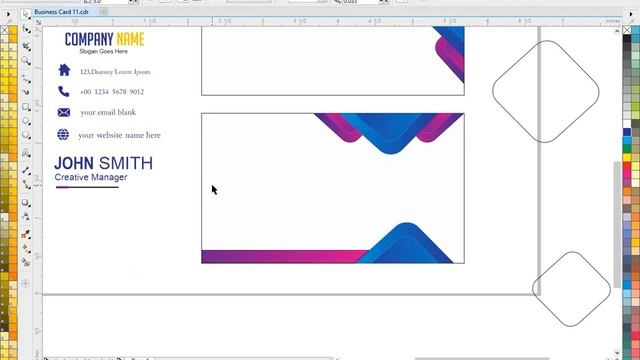Select the Parallel Dimension tool
This screenshot has height=360, width=640.
click(x=26, y=170)
